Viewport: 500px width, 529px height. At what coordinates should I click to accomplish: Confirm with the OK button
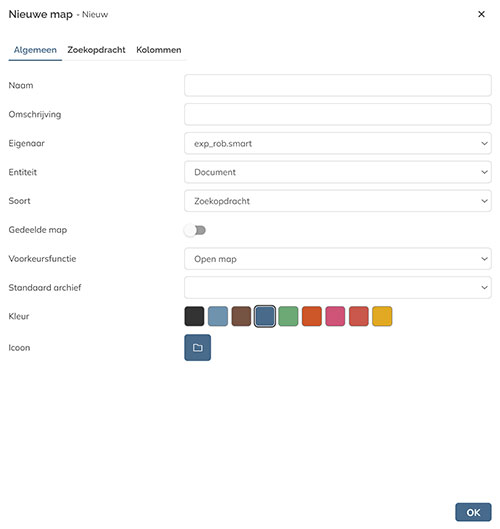tap(473, 512)
